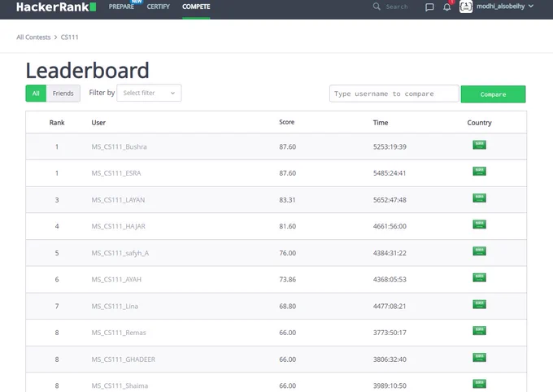Open the Select filter dropdown

149,93
